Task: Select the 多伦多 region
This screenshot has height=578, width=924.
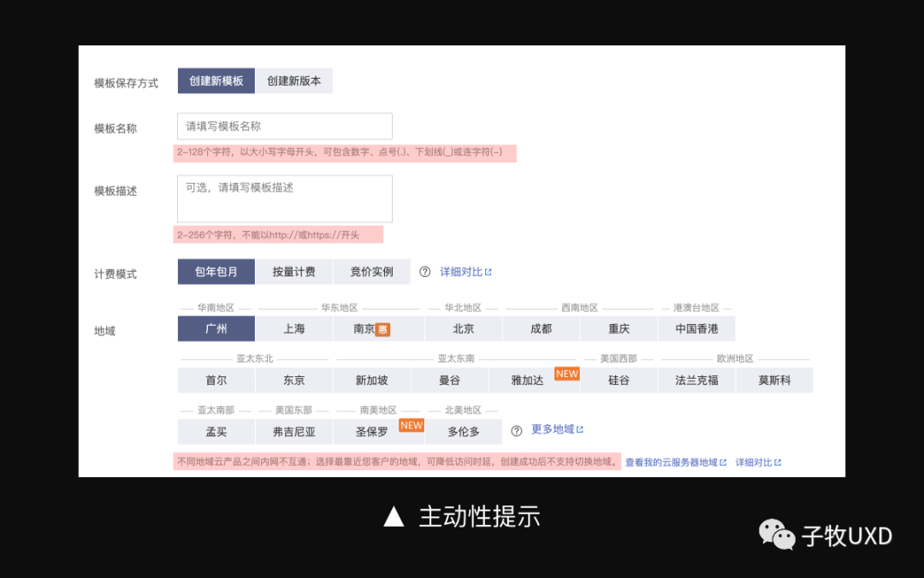Action: [463, 431]
